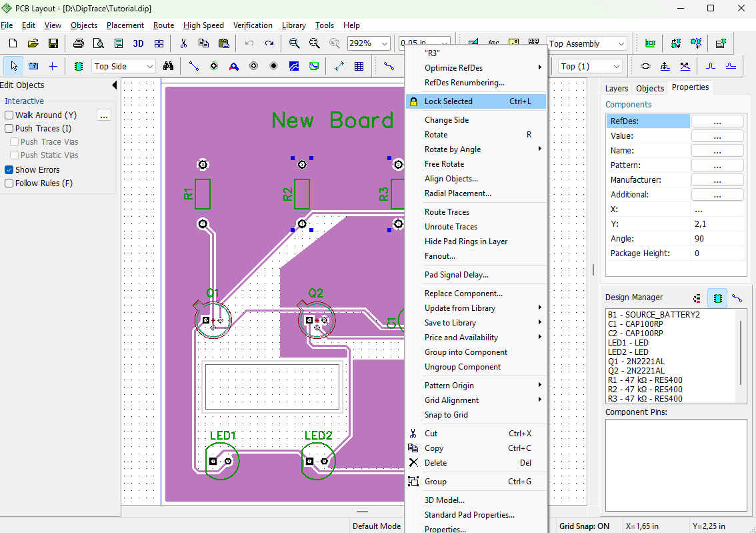
Task: Enable Push Traces (I) checkbox
Action: [x=9, y=128]
